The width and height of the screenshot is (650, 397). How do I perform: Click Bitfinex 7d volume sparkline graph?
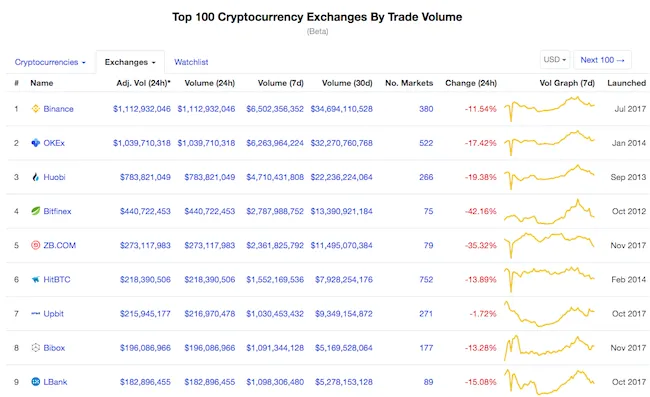pyautogui.click(x=549, y=211)
